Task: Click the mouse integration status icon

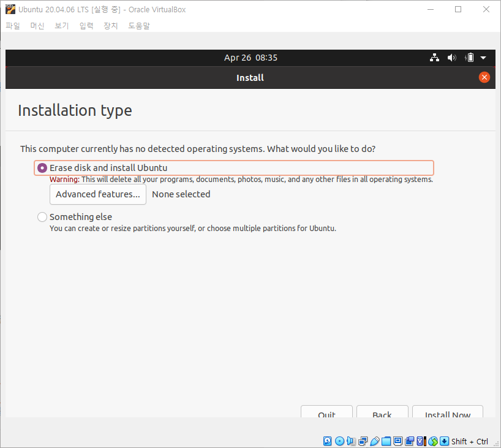Action: pos(433,441)
